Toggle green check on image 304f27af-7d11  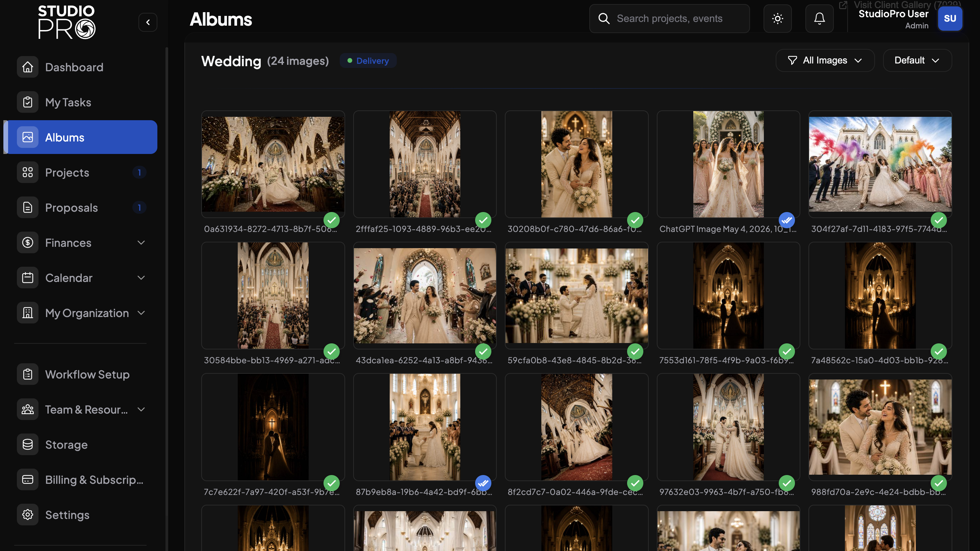coord(938,220)
